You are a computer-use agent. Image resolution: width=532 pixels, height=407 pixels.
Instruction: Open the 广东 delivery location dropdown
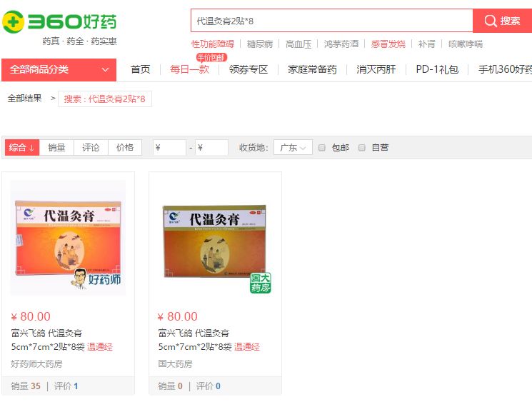[x=293, y=148]
